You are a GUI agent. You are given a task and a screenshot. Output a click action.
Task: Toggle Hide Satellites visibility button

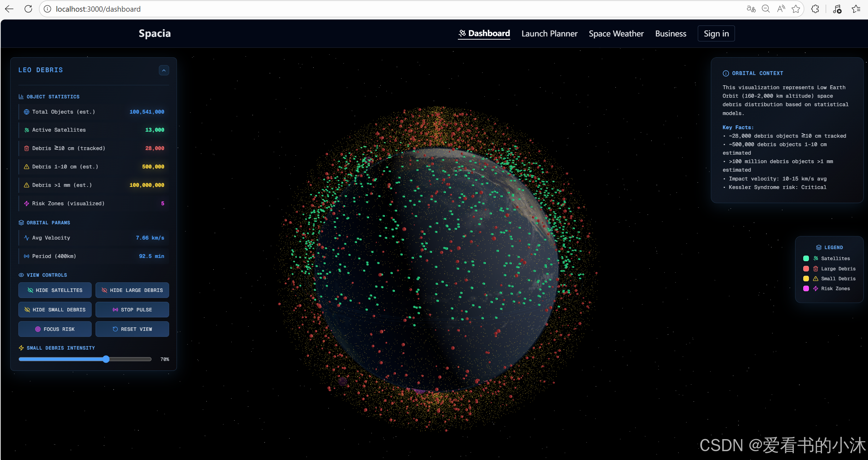point(55,290)
